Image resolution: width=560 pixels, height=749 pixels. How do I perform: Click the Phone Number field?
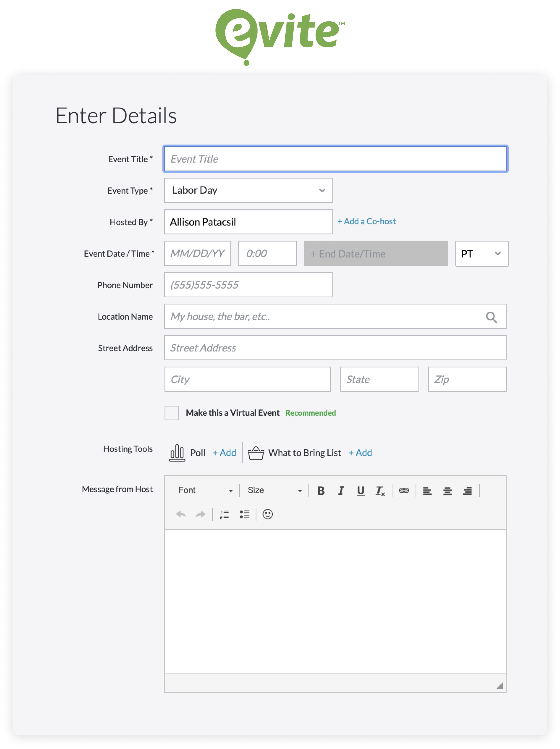pyautogui.click(x=249, y=285)
